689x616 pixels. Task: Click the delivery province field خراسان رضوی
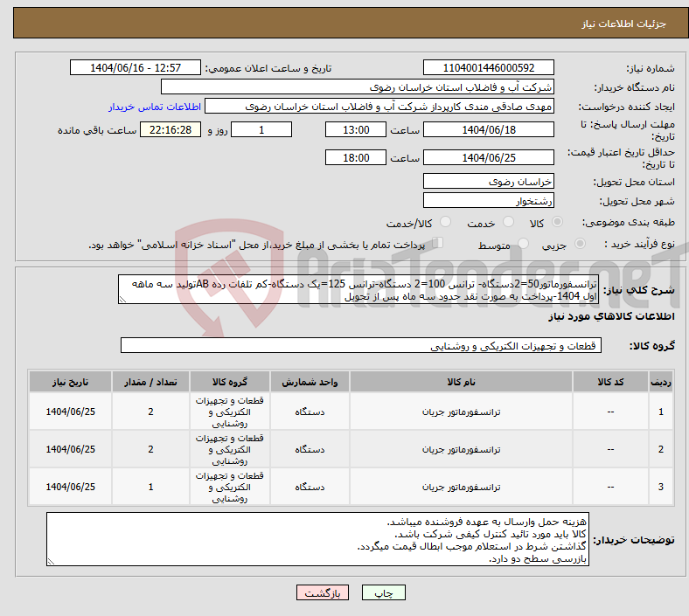488,182
